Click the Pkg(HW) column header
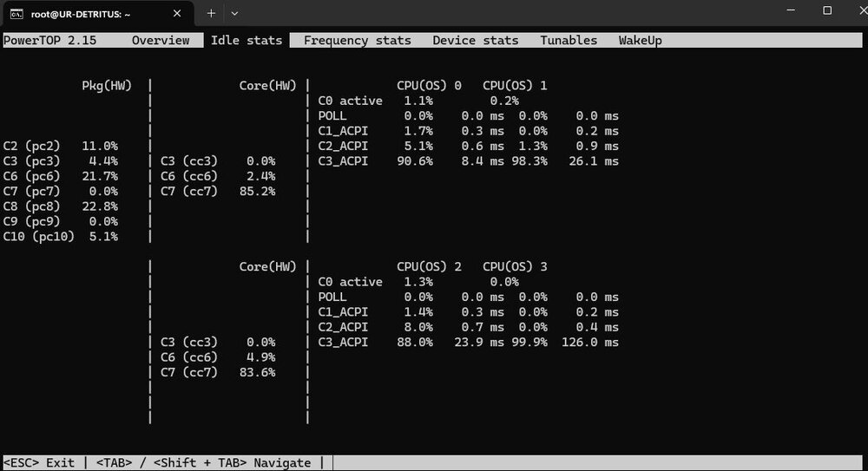The width and height of the screenshot is (868, 471). tap(107, 86)
